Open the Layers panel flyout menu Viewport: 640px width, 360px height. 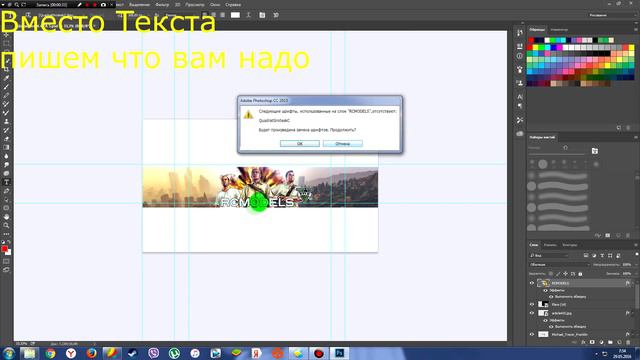point(636,245)
